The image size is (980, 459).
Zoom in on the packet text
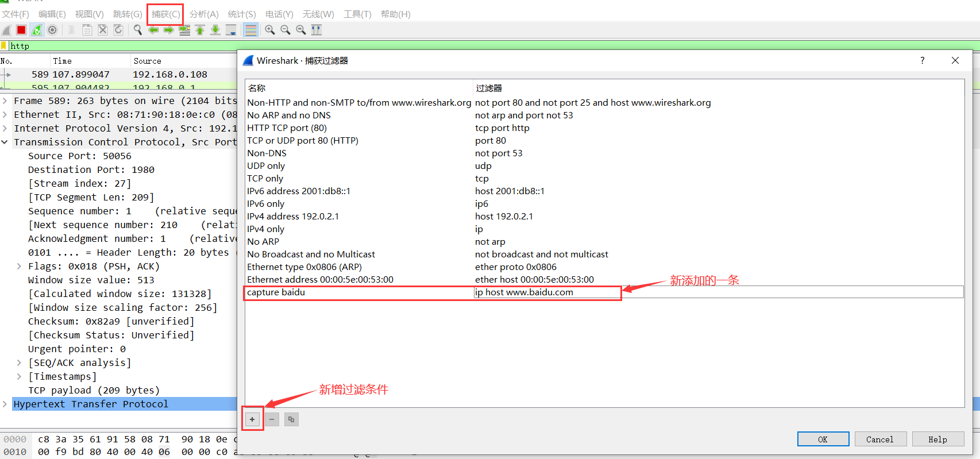pos(270,30)
